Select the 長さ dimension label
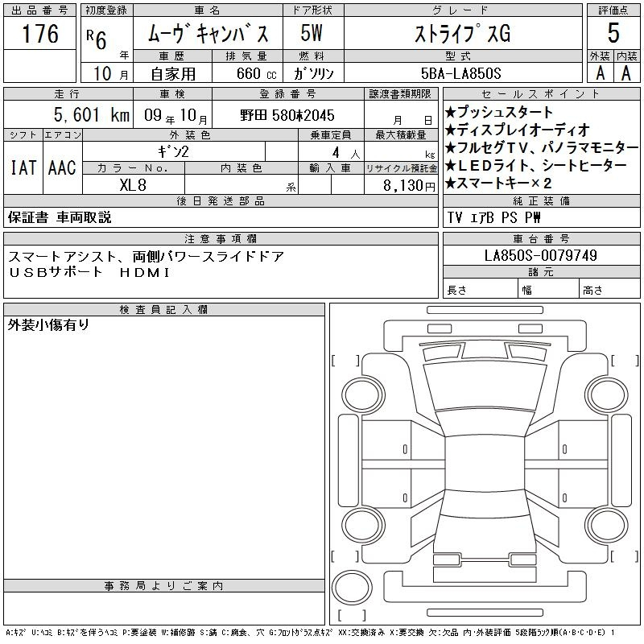Viewport: 644px width, 644px height. [x=456, y=291]
